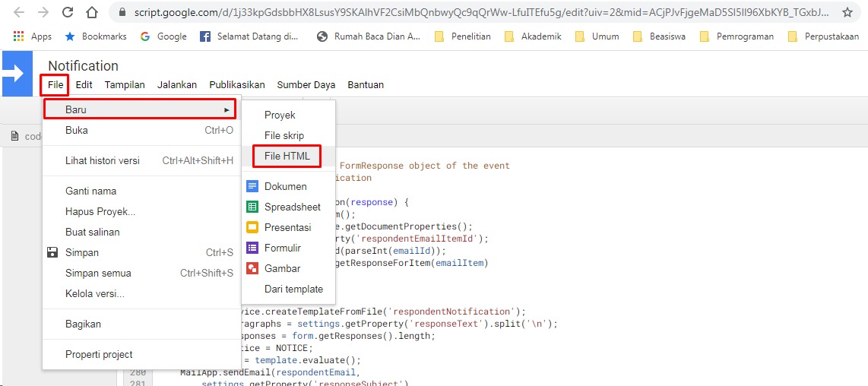Click the browser home icon
868x386 pixels.
92,12
